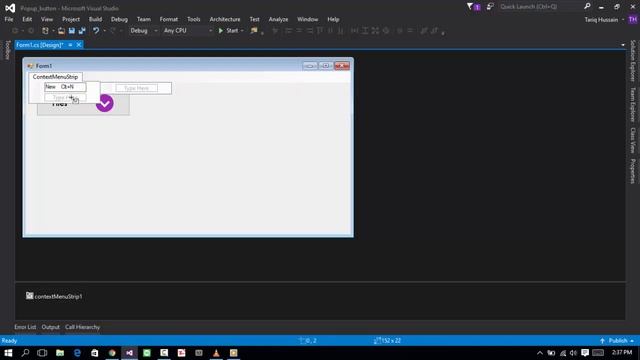Expand the Start button dropdown arrow
Screen dimensions: 640x360
point(242,31)
